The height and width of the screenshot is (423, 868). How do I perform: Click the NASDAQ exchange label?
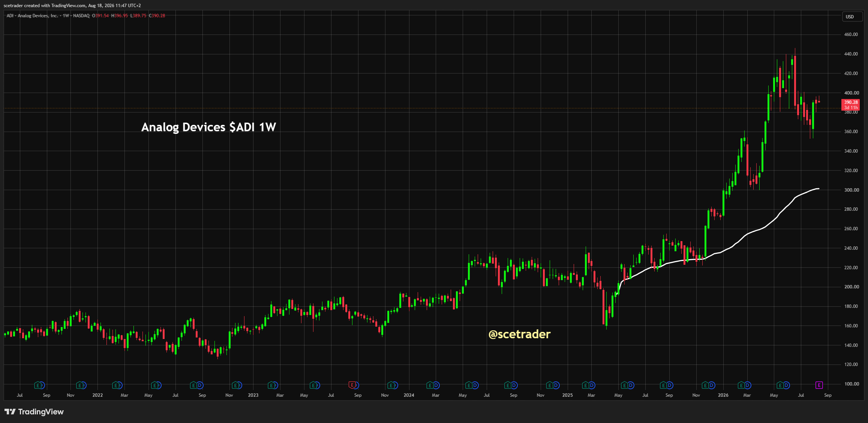81,16
